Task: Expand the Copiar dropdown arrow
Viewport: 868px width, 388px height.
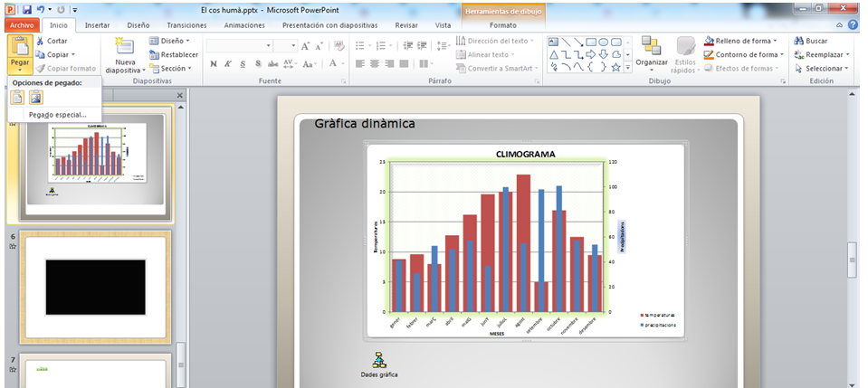Action: [73, 55]
